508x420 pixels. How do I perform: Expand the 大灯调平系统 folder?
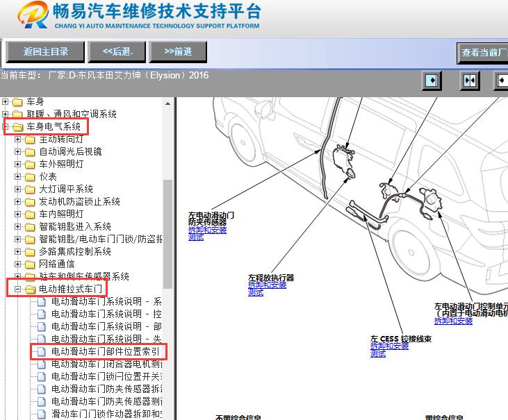tap(18, 189)
